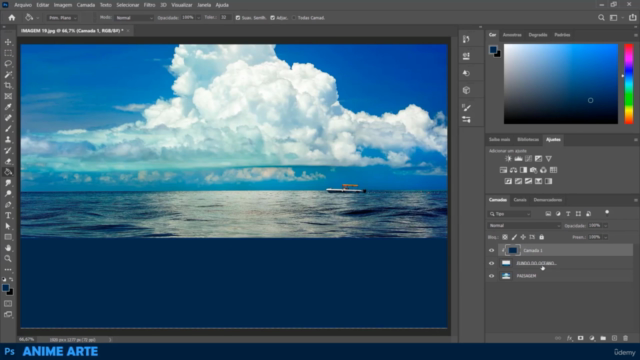Open the 3D panel cube icon
The image size is (640, 360).
[466, 90]
